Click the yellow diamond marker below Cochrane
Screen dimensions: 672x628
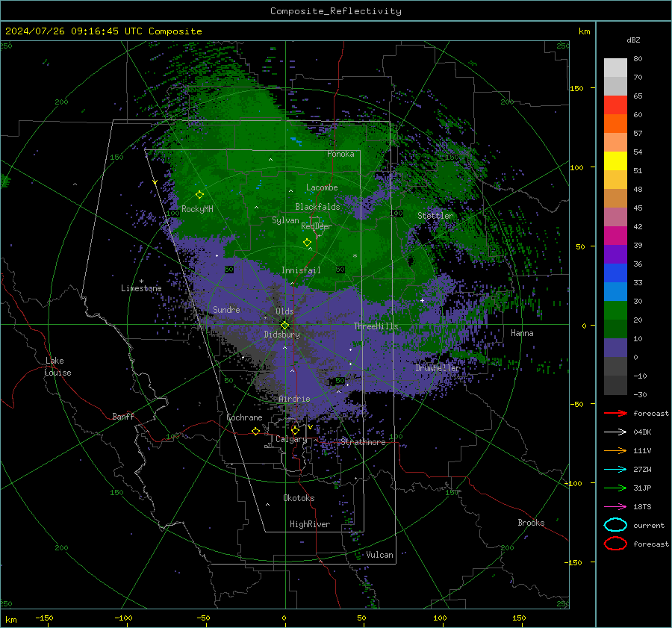pyautogui.click(x=255, y=431)
